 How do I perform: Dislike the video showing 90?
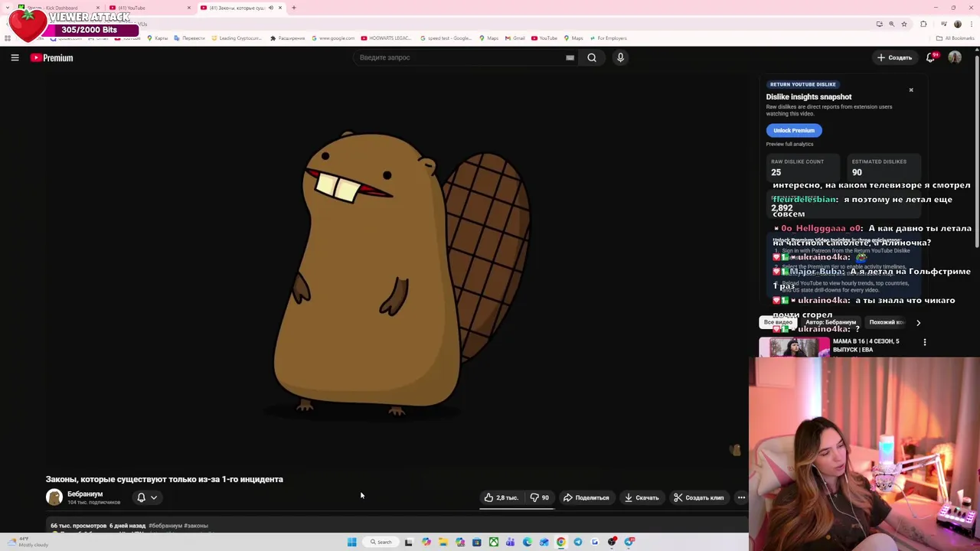(540, 497)
